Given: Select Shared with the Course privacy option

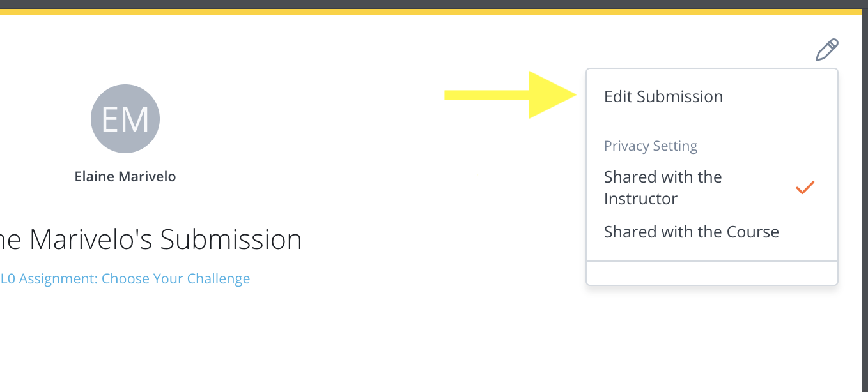Looking at the screenshot, I should [x=691, y=232].
